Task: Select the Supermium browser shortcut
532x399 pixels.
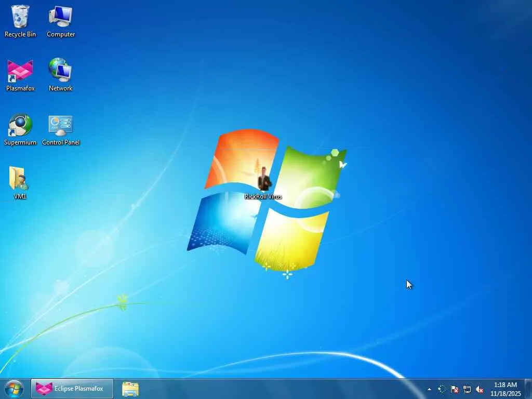Action: coord(20,129)
